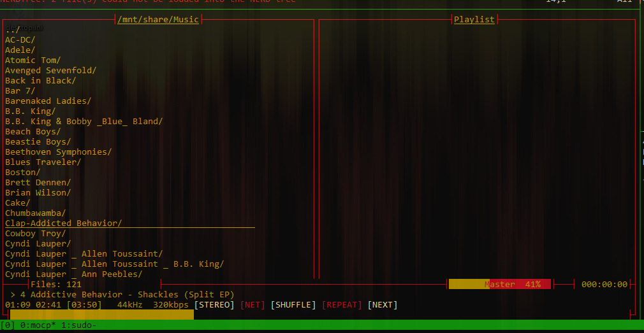
Task: Select the /mnt/share/Music panel title
Action: tap(158, 20)
